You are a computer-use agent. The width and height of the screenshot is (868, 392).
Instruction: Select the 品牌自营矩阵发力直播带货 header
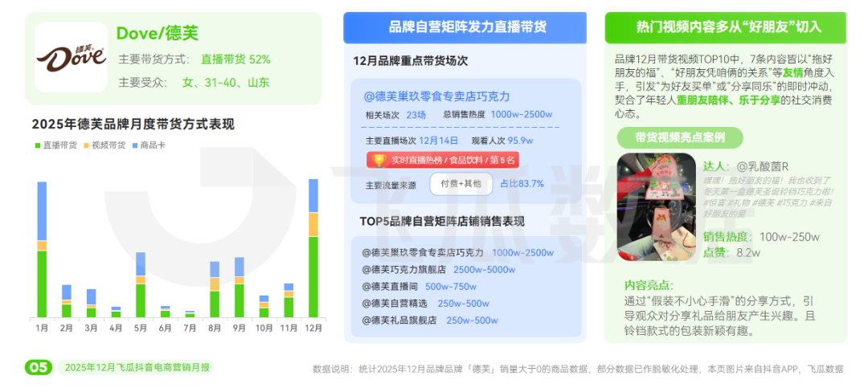click(x=465, y=27)
